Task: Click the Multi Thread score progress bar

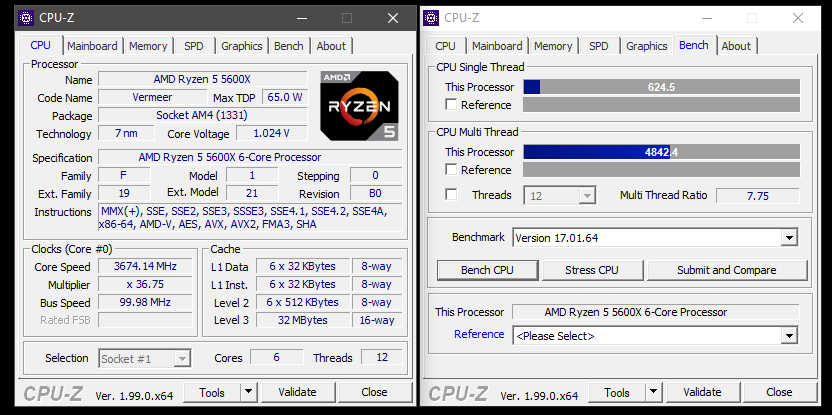Action: click(x=661, y=152)
